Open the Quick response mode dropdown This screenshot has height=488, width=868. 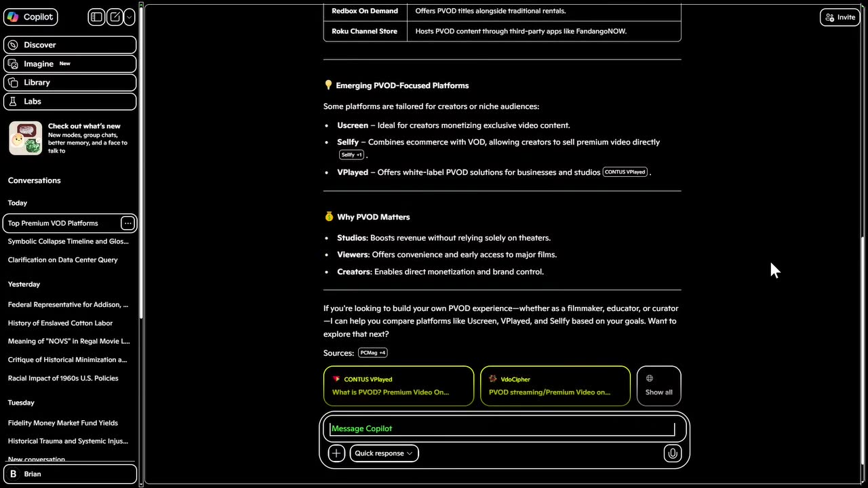tap(384, 453)
